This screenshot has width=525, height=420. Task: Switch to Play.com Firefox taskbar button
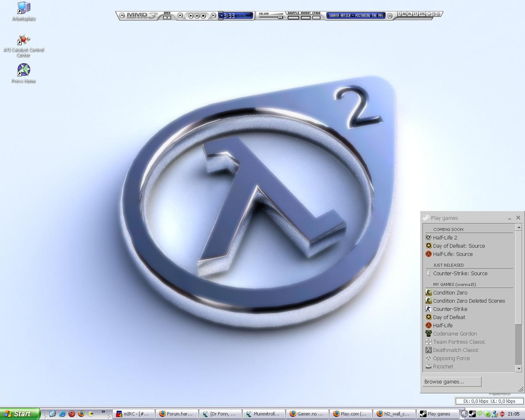pos(351,414)
